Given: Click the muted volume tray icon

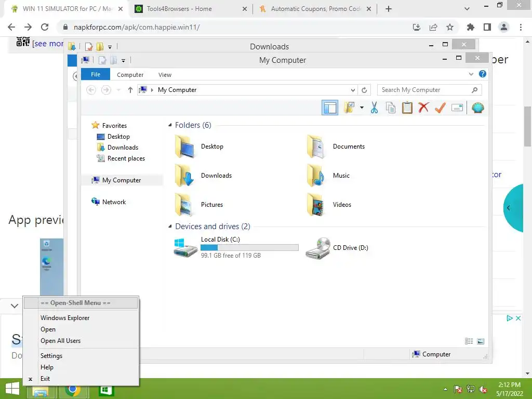Looking at the screenshot, I should click(483, 390).
